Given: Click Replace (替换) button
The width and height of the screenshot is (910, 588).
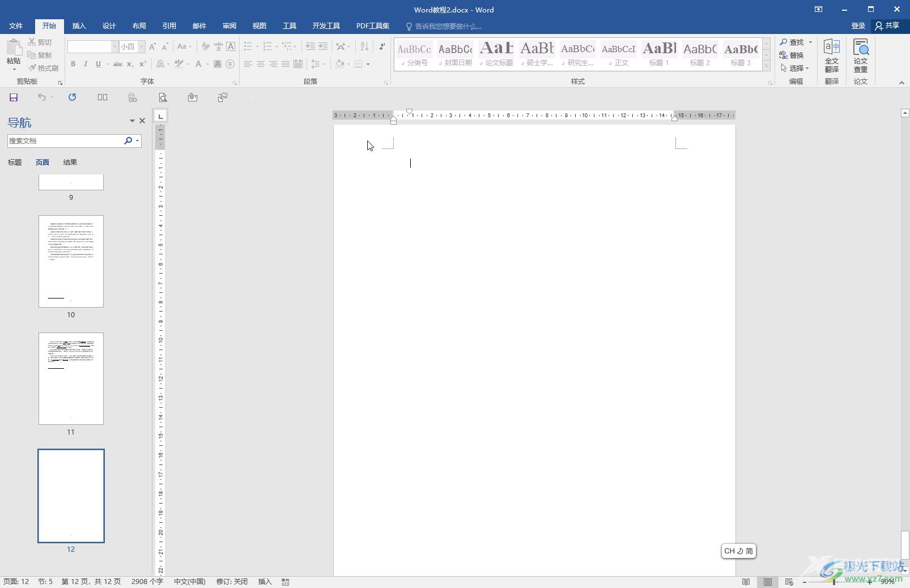Looking at the screenshot, I should click(792, 55).
